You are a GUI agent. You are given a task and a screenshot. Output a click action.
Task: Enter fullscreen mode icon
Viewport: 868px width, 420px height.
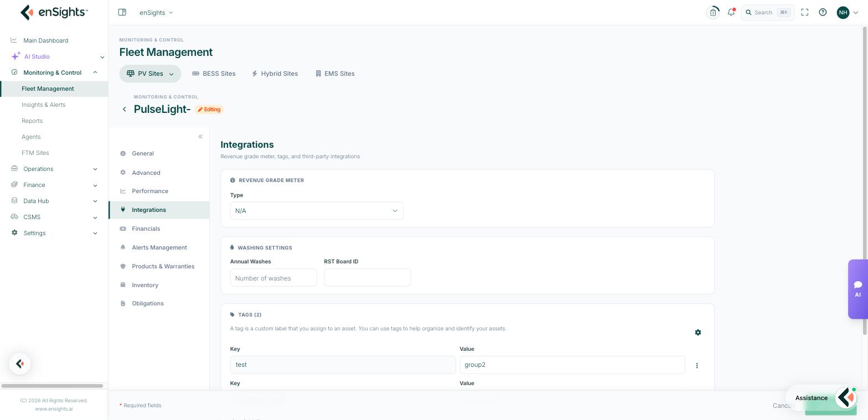coord(805,12)
